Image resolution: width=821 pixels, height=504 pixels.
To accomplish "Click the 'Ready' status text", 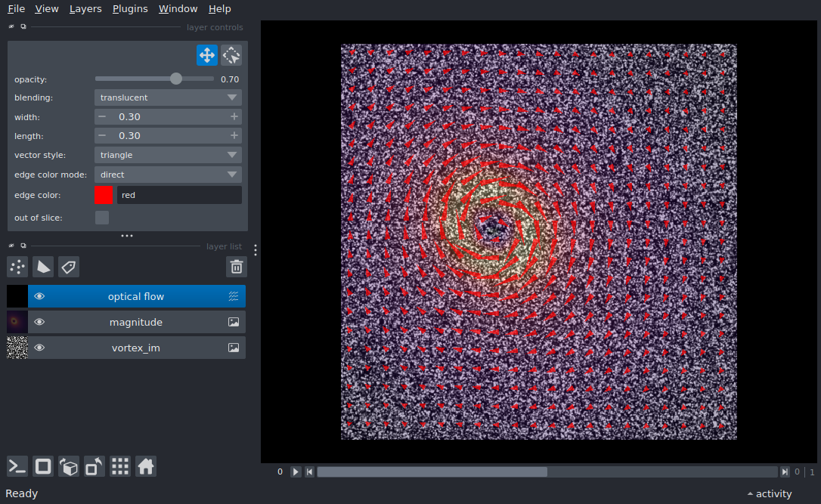I will [x=21, y=493].
